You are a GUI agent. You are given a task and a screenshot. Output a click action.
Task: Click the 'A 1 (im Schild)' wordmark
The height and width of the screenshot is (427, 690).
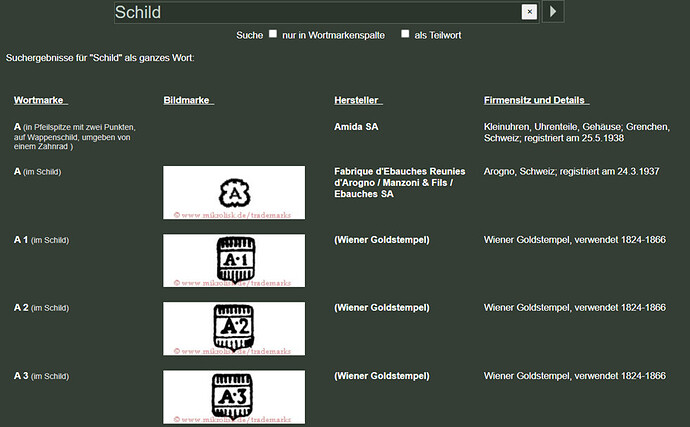tap(41, 240)
